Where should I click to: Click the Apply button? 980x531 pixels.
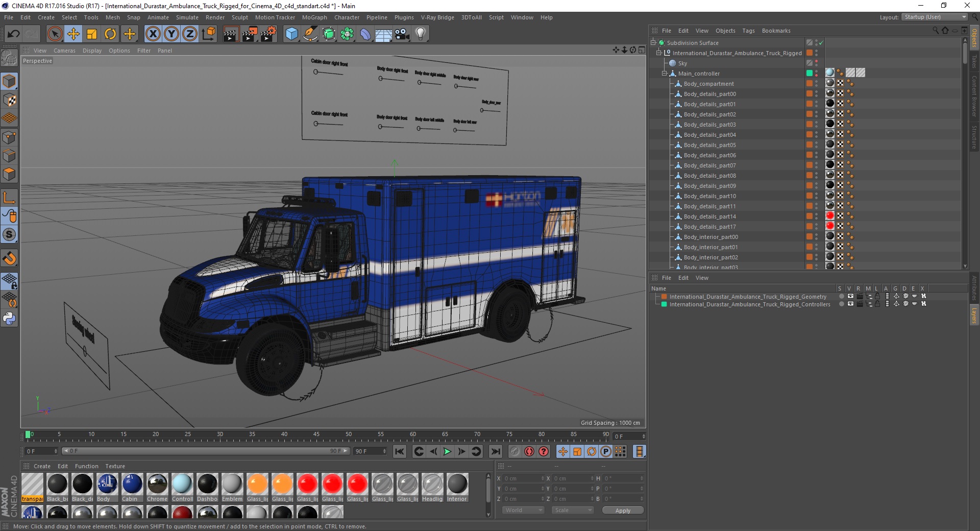623,511
